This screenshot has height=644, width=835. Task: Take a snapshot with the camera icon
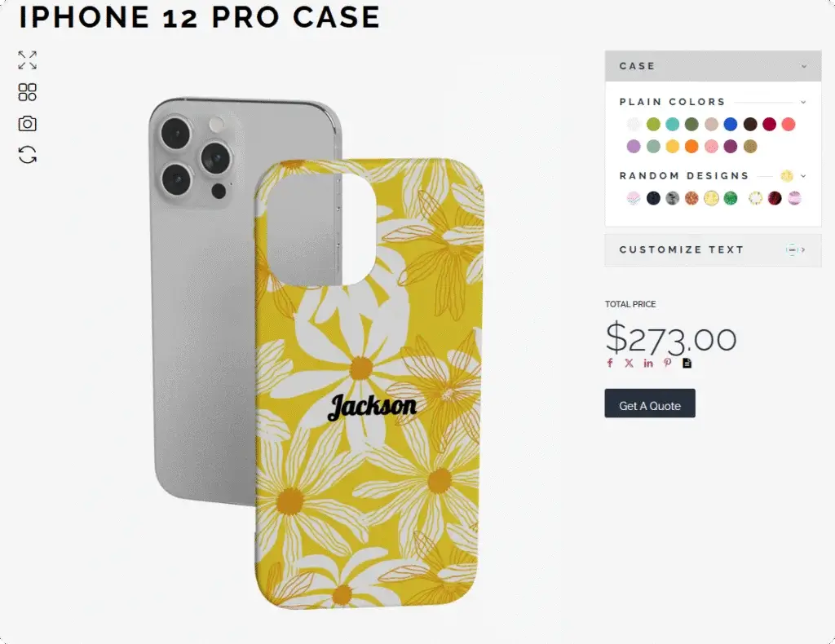click(x=27, y=124)
